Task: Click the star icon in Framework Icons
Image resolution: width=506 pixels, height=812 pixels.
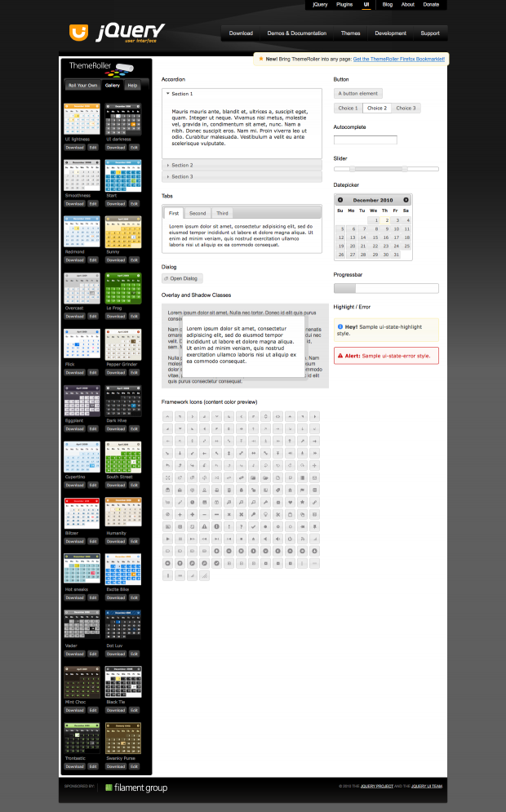Action: click(303, 502)
